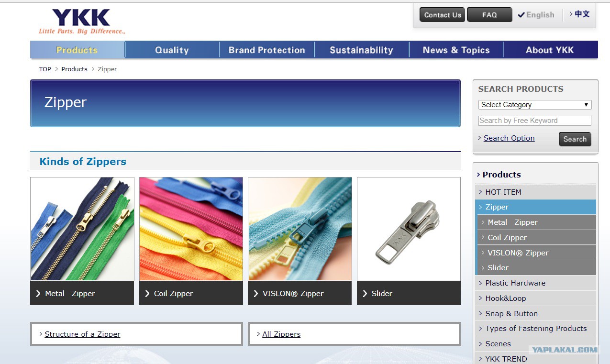Open the Select Category dropdown
Viewport: 610px width, 364px height.
click(535, 105)
